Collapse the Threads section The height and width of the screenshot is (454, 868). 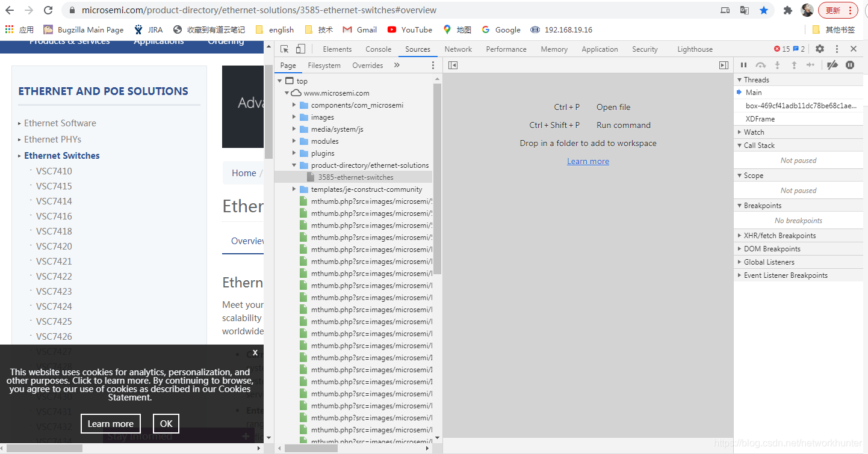click(x=798, y=80)
